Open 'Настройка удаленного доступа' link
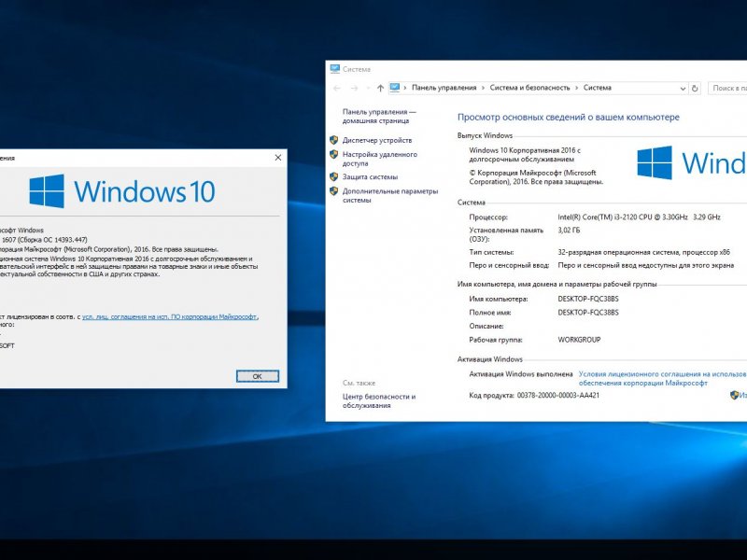 [x=380, y=159]
